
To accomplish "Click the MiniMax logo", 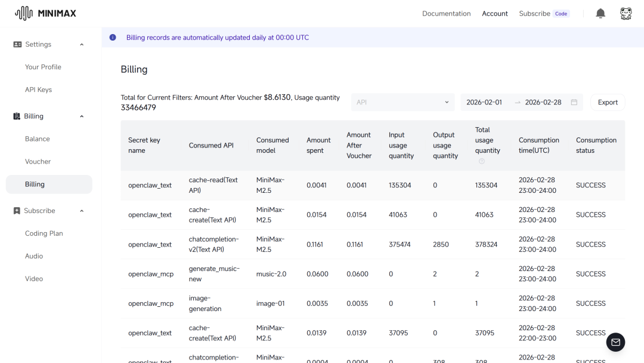I will coord(45,13).
